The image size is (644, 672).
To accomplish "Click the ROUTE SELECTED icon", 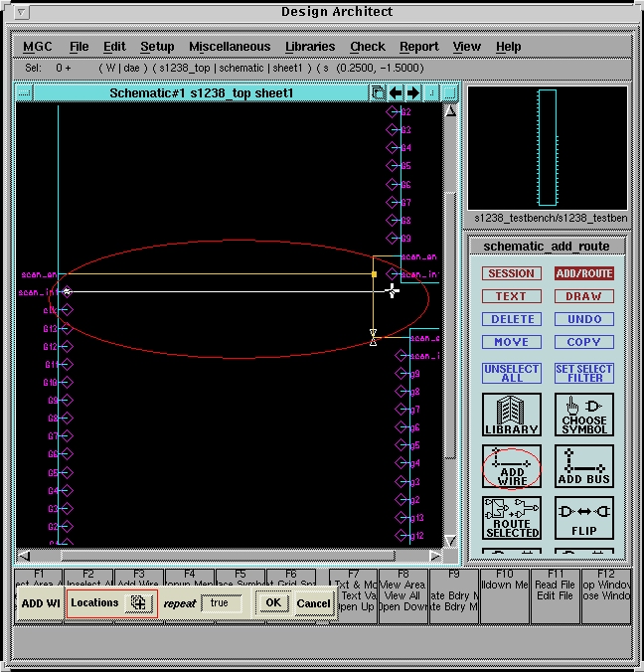I will (x=512, y=518).
